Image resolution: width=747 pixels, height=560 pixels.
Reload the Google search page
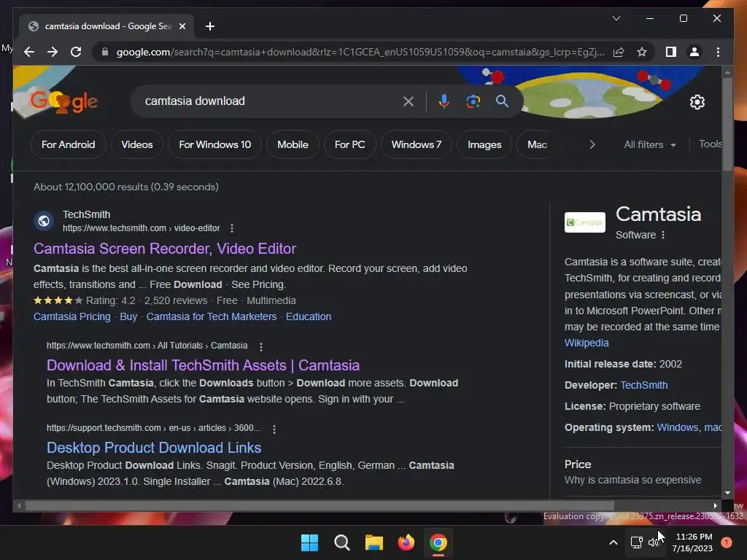(76, 52)
